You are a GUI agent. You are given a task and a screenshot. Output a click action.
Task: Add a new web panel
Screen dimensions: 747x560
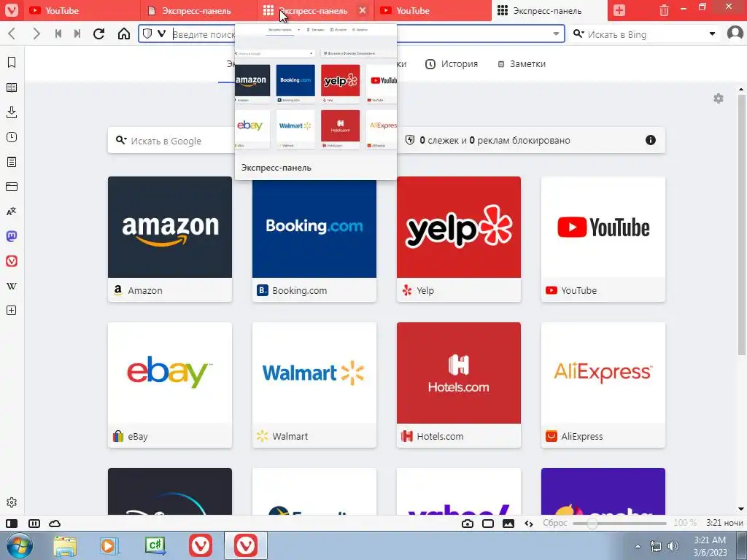[12, 311]
